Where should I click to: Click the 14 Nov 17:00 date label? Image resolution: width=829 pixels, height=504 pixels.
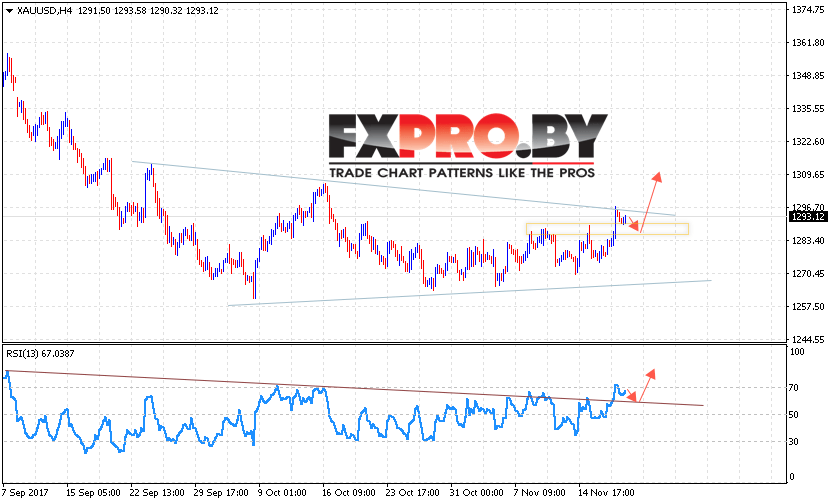606,492
